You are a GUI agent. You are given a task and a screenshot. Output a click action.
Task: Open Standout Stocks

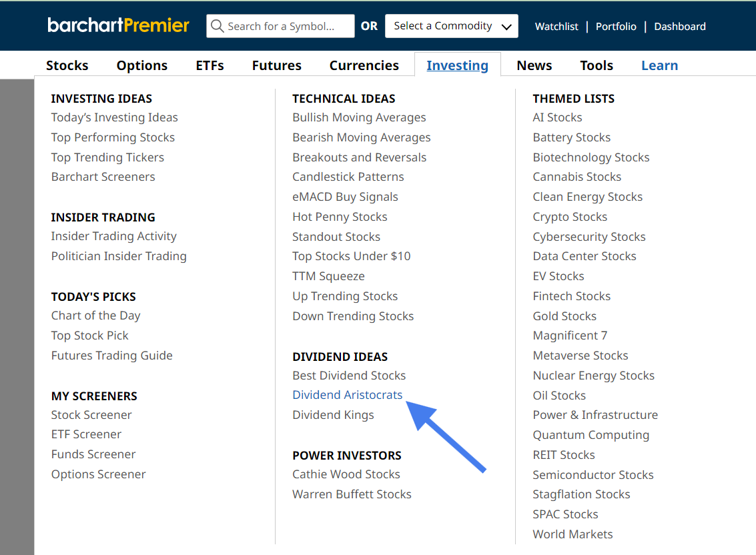336,237
